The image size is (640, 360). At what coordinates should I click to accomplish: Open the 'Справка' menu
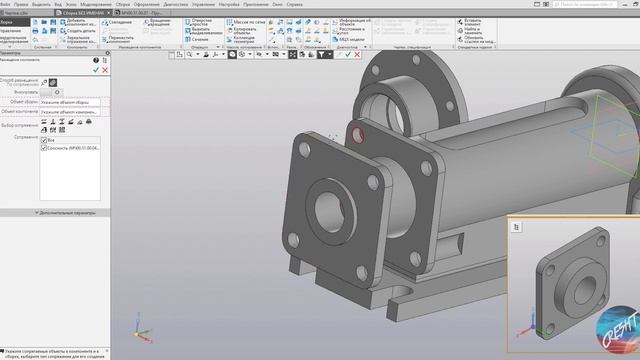(x=295, y=4)
